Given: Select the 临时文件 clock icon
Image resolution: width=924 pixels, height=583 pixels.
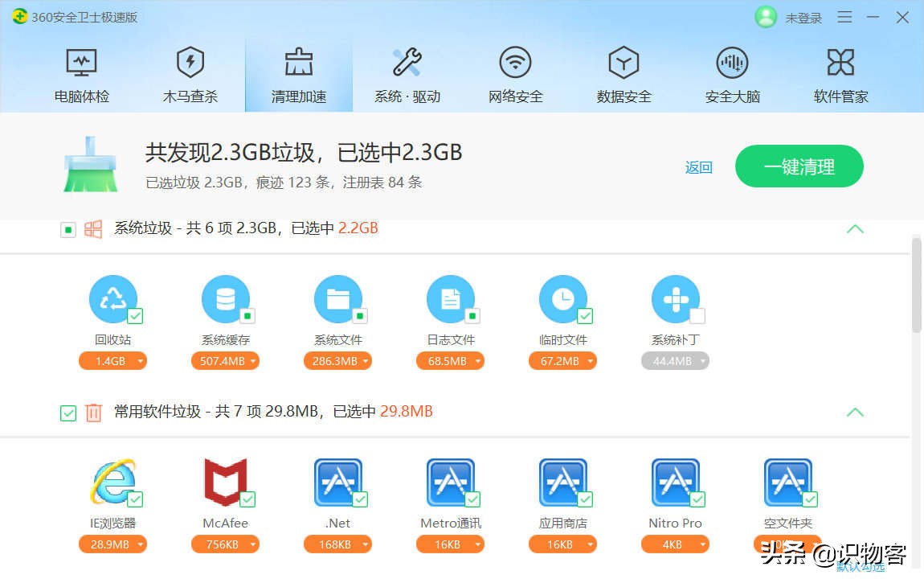Looking at the screenshot, I should 563,299.
